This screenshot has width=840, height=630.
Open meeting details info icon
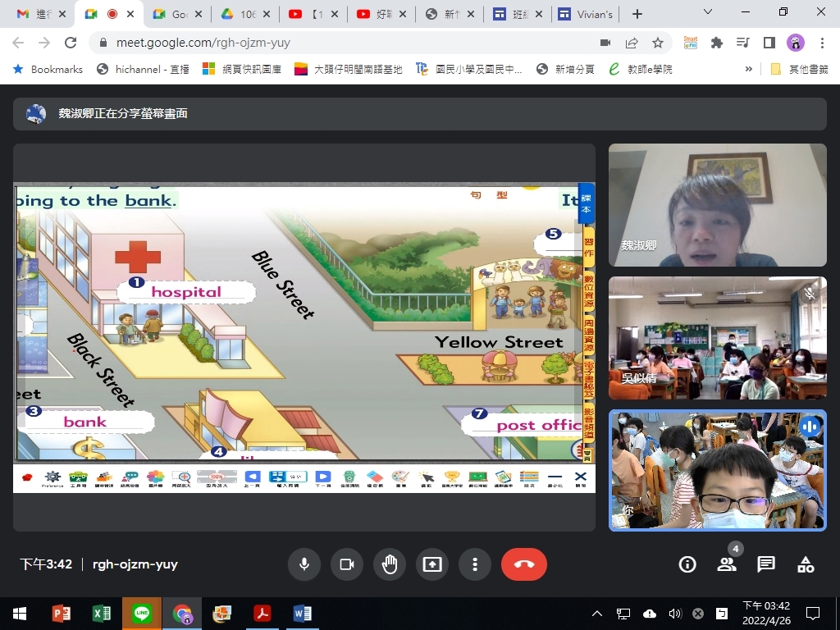687,564
